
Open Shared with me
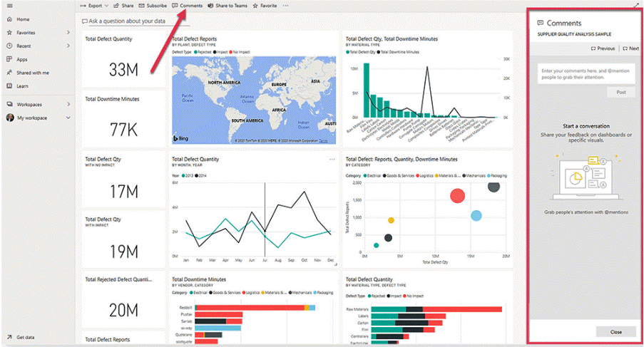[x=28, y=73]
